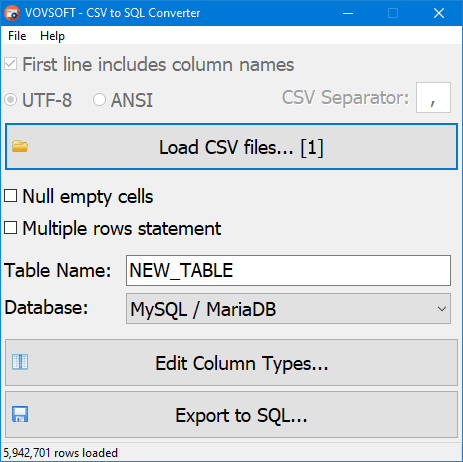This screenshot has height=462, width=463.
Task: Click the Edit Column Types button text
Action: click(x=242, y=363)
